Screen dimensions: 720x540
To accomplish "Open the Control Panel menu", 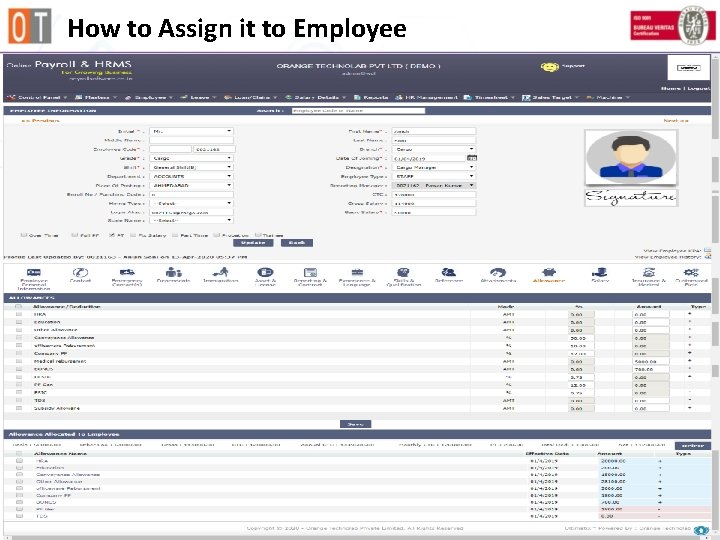I will click(38, 97).
